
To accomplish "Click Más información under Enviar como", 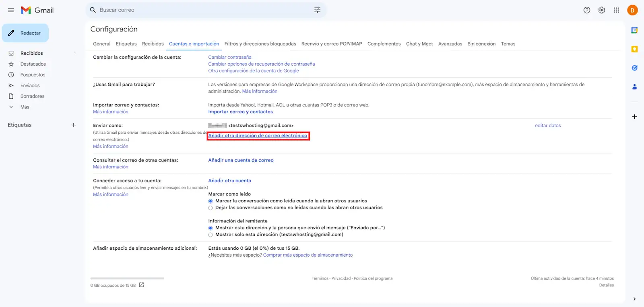I will [111, 147].
